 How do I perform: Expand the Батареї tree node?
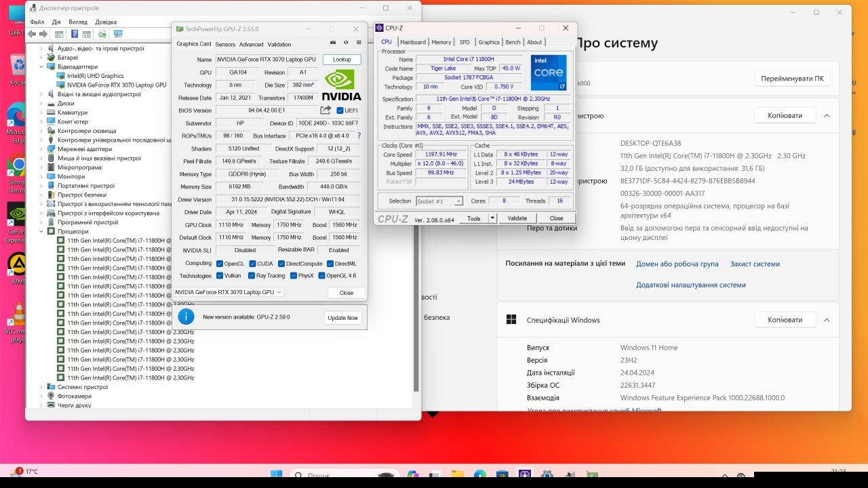(x=41, y=58)
